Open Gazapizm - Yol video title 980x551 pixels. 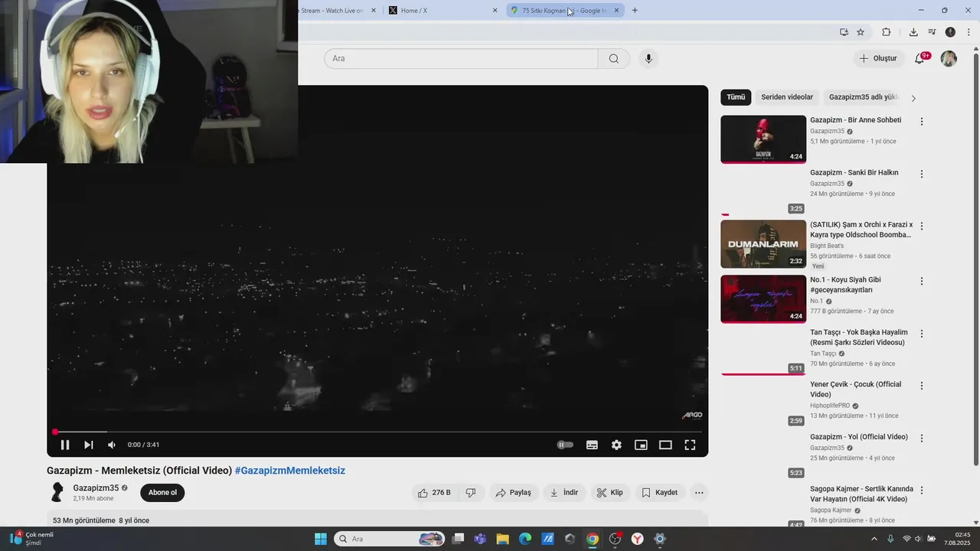point(859,437)
